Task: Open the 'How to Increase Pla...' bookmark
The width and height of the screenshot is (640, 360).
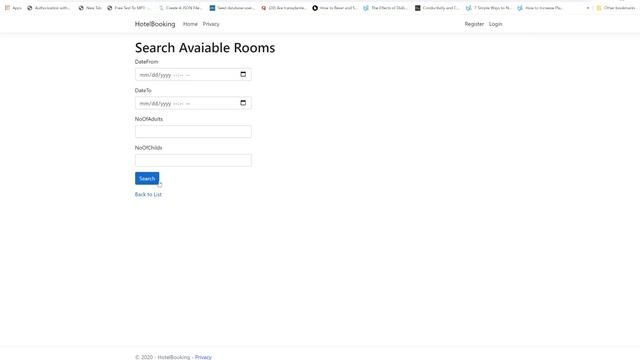Action: pyautogui.click(x=540, y=8)
